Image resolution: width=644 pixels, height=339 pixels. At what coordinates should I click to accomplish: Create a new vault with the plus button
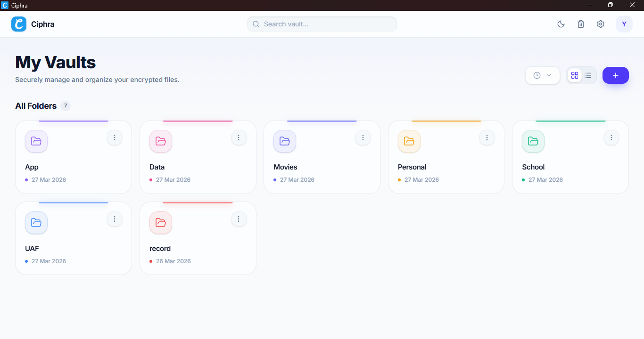(x=615, y=75)
